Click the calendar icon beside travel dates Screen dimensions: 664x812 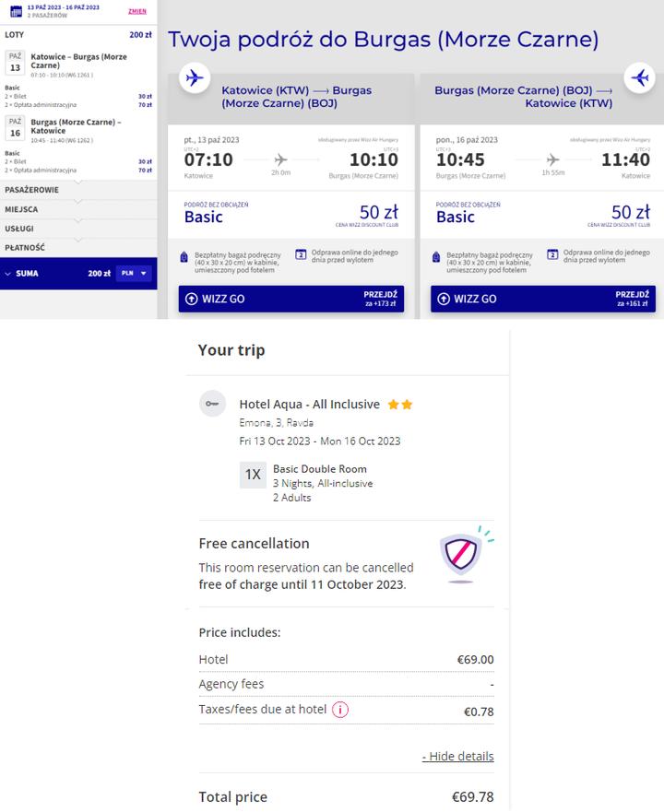(16, 10)
